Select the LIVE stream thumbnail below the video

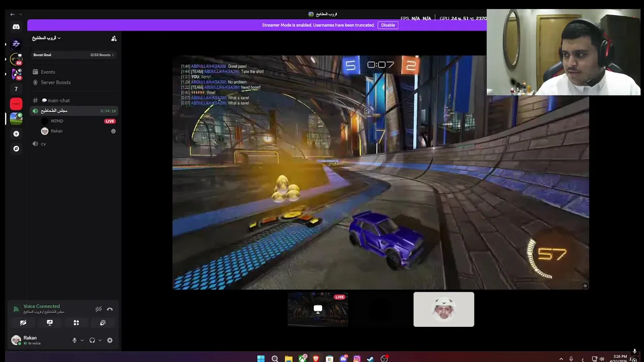pyautogui.click(x=318, y=309)
